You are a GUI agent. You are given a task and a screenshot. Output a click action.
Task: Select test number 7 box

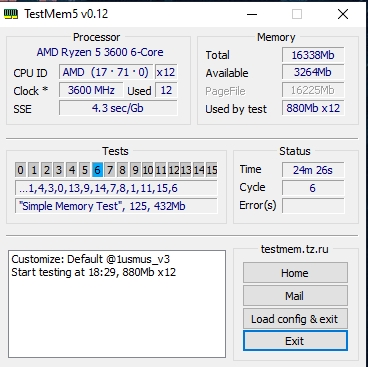click(110, 170)
